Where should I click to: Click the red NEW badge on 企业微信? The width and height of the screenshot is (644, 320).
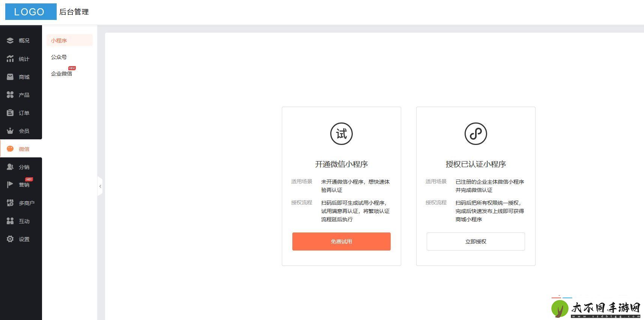tap(72, 68)
